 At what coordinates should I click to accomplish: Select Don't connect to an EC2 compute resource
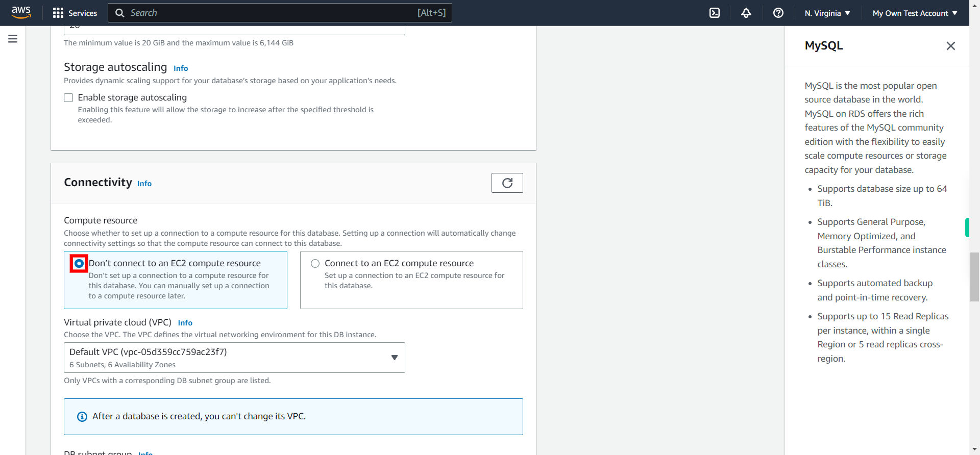tap(79, 264)
